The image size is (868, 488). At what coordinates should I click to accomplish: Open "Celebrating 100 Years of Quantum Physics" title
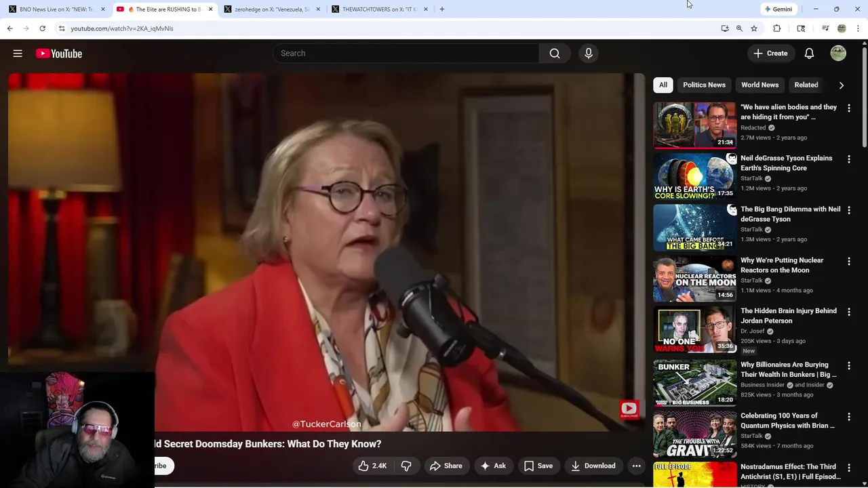tap(787, 420)
